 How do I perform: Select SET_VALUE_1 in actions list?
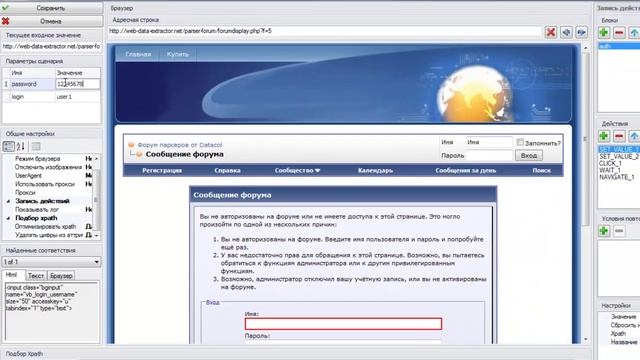tap(619, 149)
